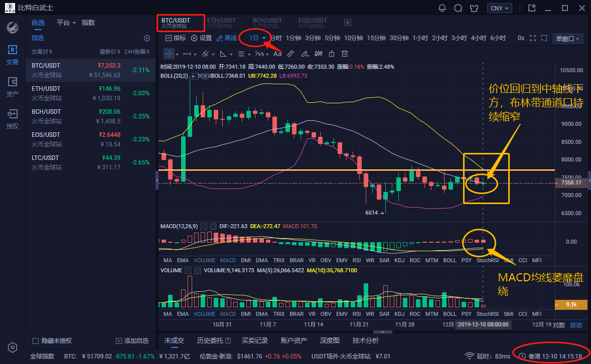Open the 深度图 tab
The image size is (591, 364).
(330, 340)
